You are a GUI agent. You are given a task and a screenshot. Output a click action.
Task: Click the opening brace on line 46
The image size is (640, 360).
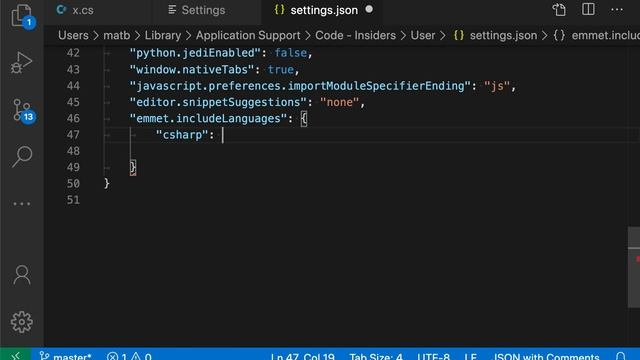point(304,119)
